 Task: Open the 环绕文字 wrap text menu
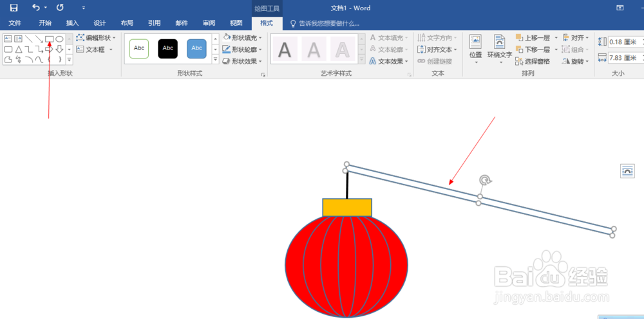pos(500,50)
